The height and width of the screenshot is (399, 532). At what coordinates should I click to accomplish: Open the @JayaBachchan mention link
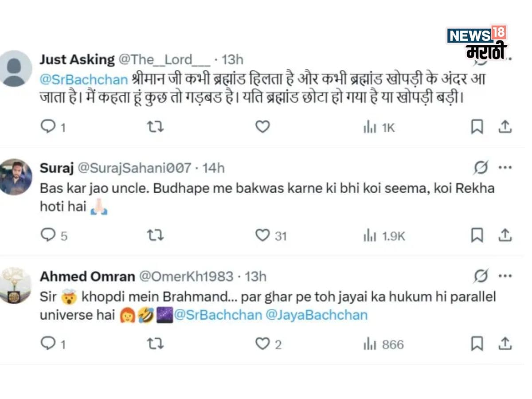(x=317, y=315)
